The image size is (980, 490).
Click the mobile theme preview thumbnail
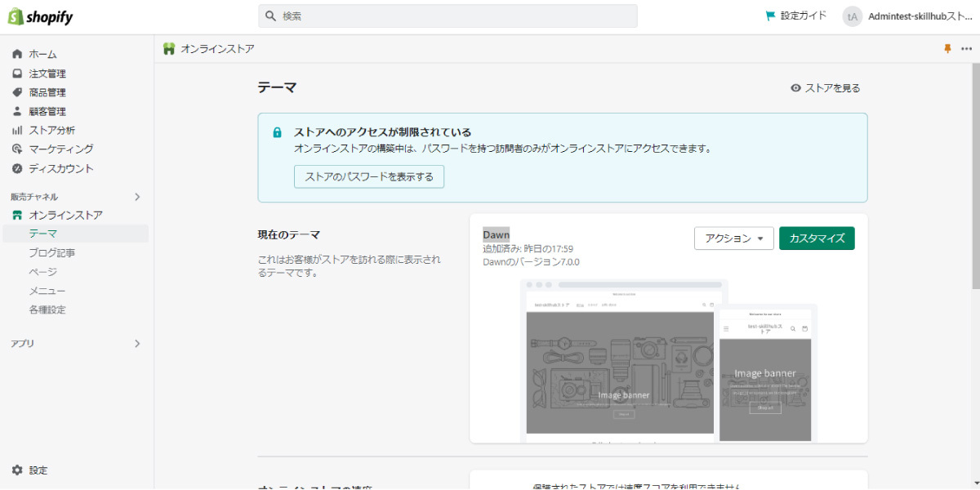(x=765, y=373)
